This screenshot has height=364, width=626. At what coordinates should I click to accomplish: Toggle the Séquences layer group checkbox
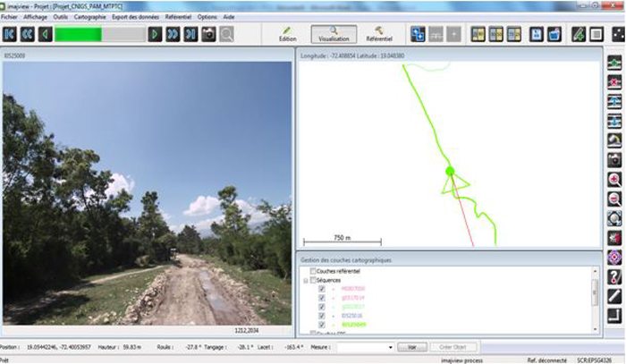pyautogui.click(x=312, y=280)
